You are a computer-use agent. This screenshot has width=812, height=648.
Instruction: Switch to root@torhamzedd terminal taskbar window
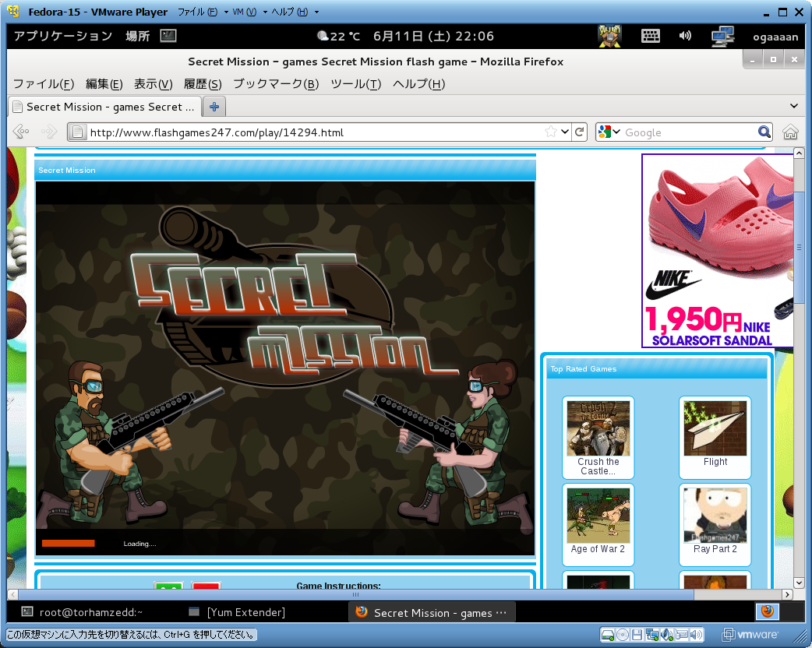83,612
